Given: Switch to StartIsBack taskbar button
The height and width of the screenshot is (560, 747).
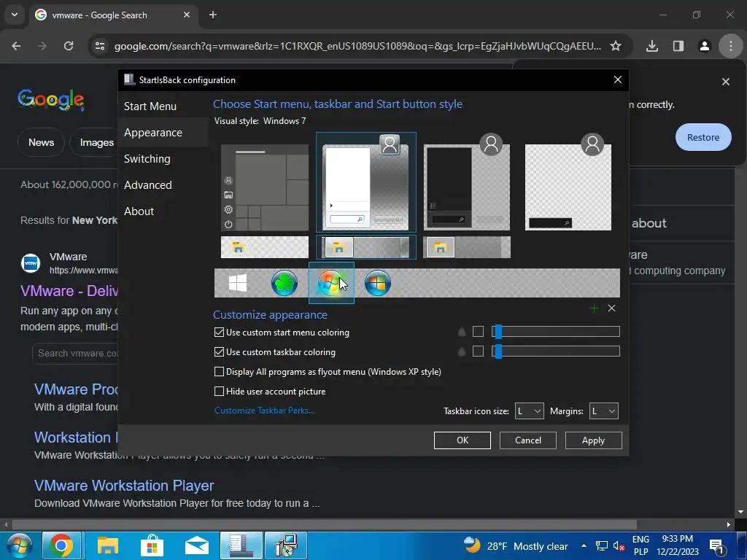Looking at the screenshot, I should click(241, 545).
